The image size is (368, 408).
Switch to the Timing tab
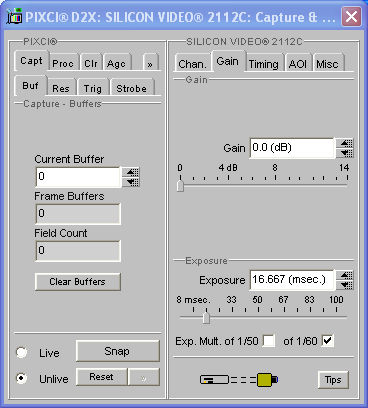tap(264, 63)
